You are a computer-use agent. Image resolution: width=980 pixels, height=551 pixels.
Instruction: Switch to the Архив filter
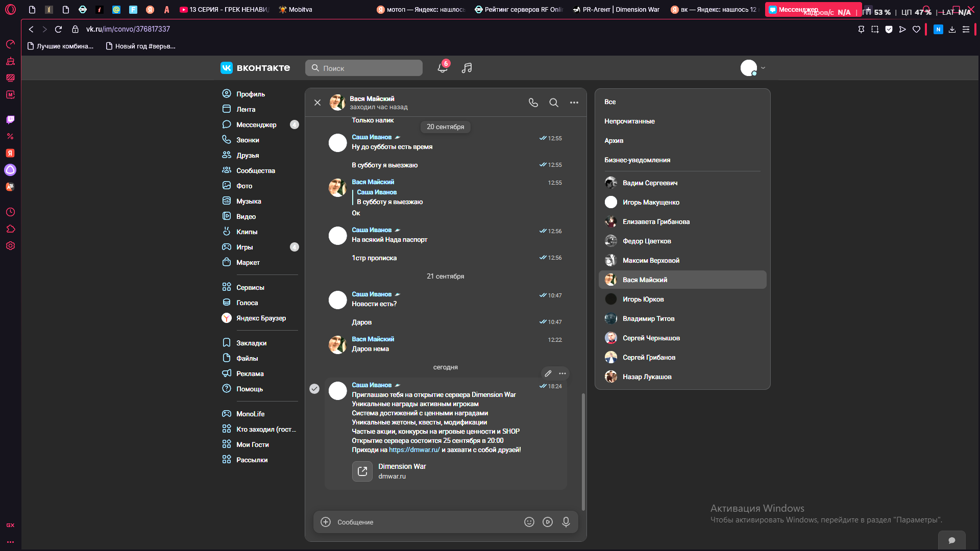click(x=614, y=140)
